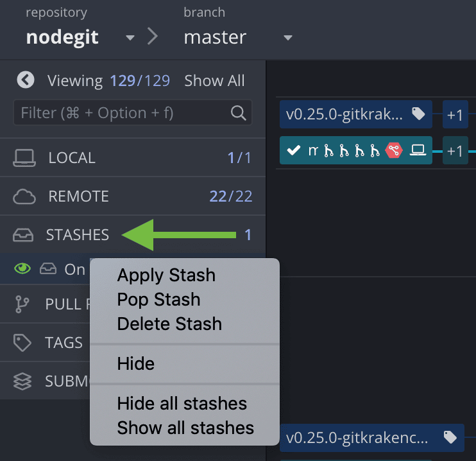Click the Show All link
Viewport: 476px width, 461px height.
pyautogui.click(x=214, y=81)
